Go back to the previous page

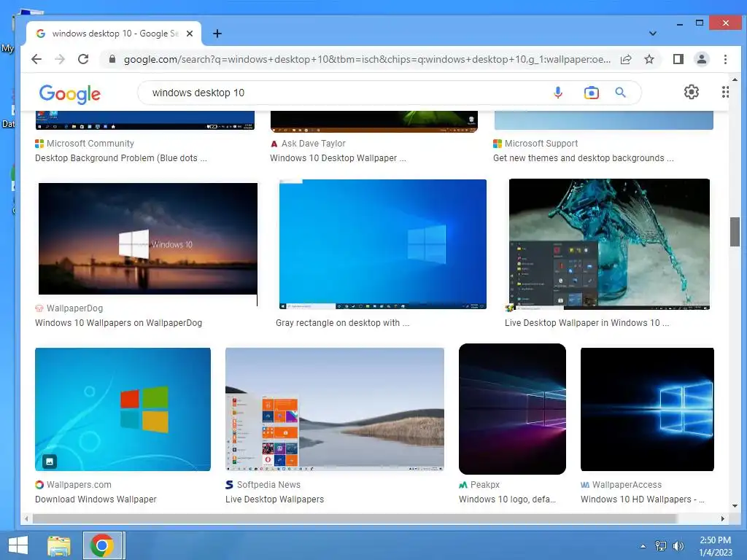tap(36, 59)
